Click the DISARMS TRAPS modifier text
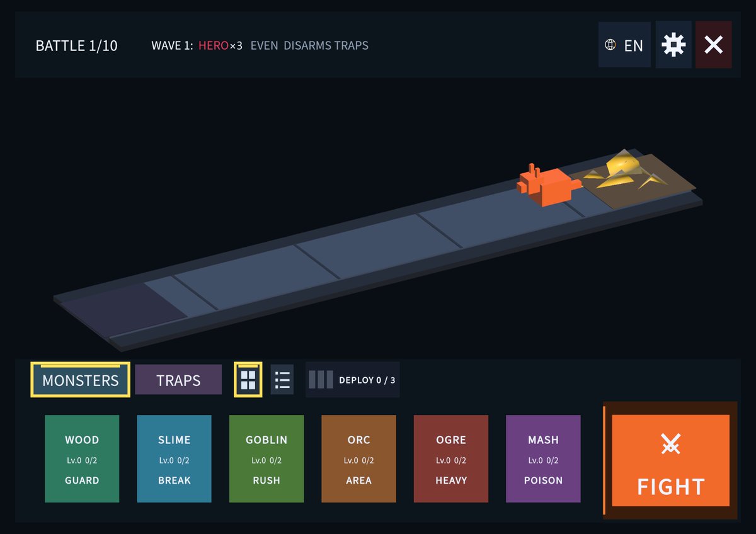Screen dimensions: 756x534 coord(326,45)
